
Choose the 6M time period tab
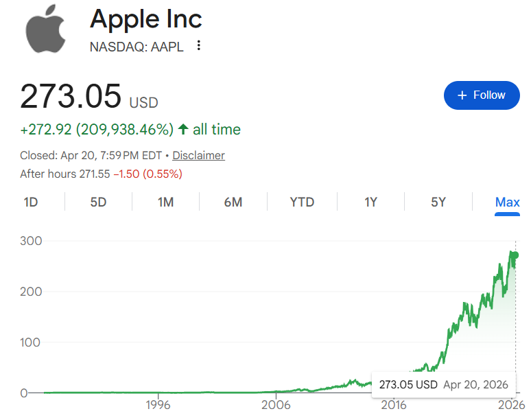click(x=233, y=202)
